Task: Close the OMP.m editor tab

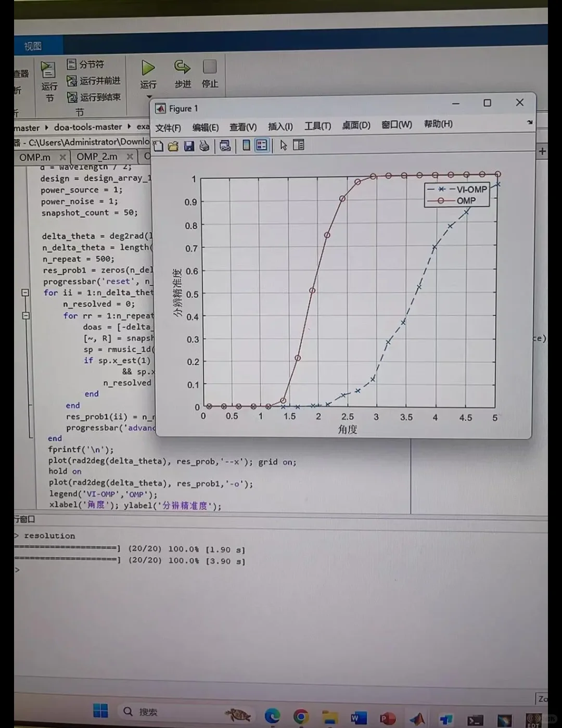Action: click(x=62, y=157)
